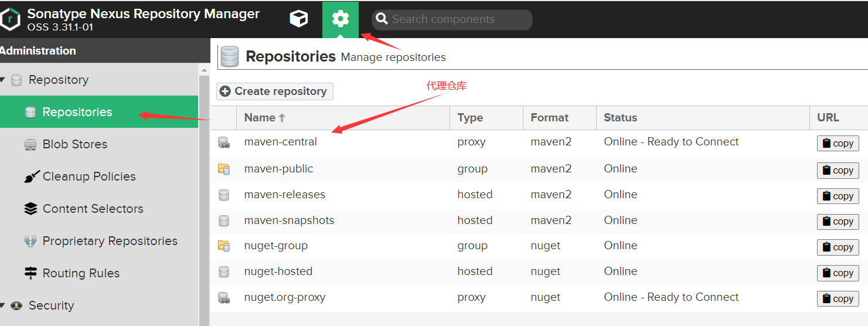The image size is (868, 326).
Task: Copy URL of nuget-group
Action: click(x=838, y=247)
